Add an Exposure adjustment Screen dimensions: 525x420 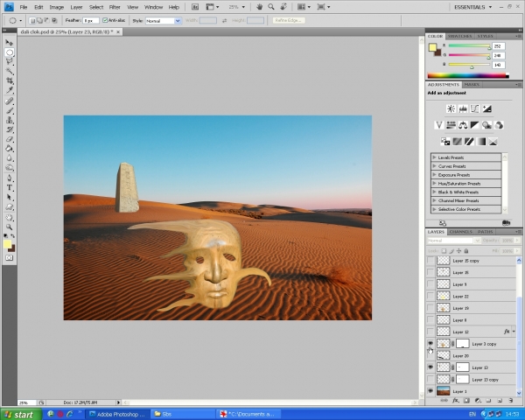pyautogui.click(x=486, y=108)
